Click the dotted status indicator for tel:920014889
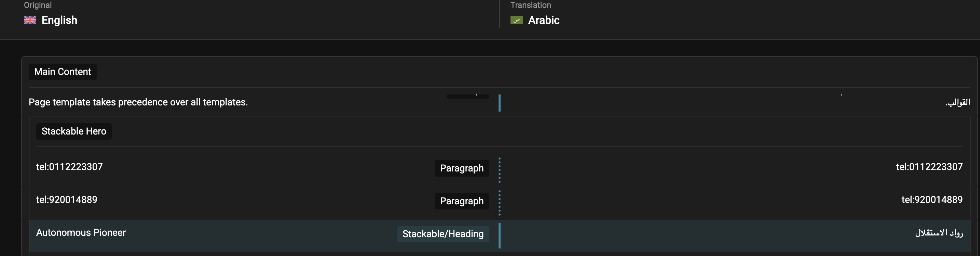 pos(500,203)
